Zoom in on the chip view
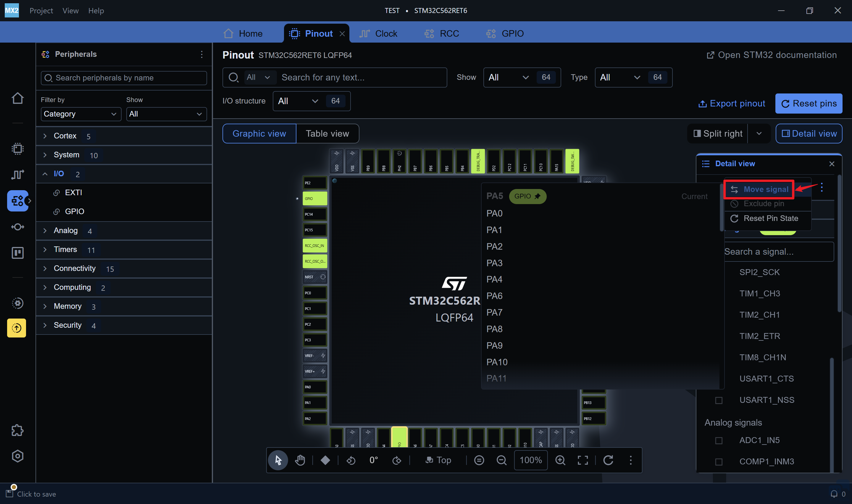The width and height of the screenshot is (852, 504). click(x=560, y=460)
